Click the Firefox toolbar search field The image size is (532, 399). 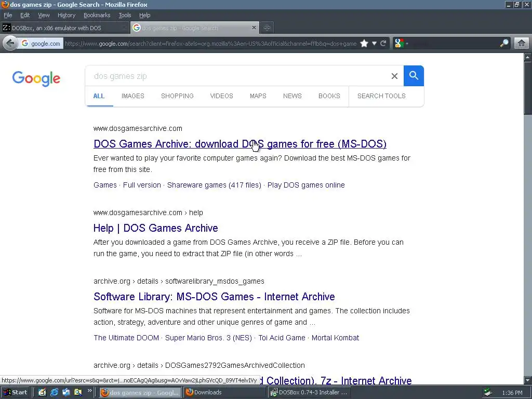coord(455,44)
